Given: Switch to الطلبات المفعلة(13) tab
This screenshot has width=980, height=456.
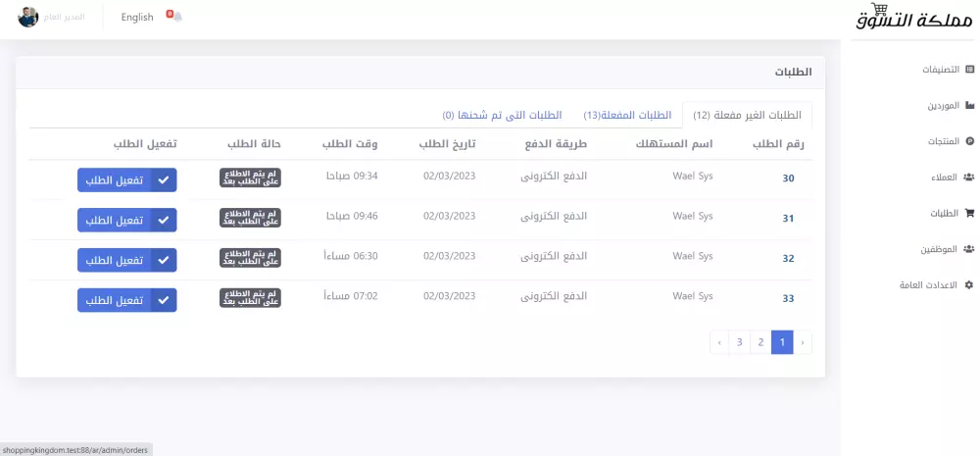Looking at the screenshot, I should pyautogui.click(x=627, y=115).
